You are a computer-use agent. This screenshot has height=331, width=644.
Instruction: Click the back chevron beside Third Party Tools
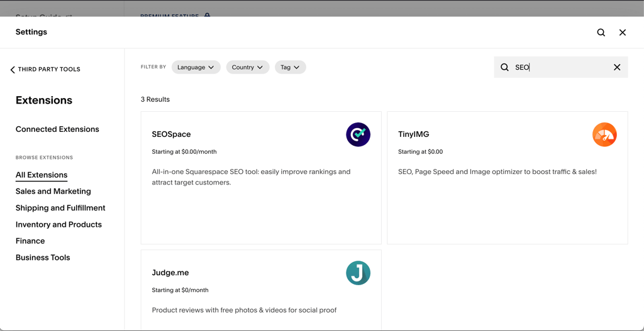[x=13, y=70]
